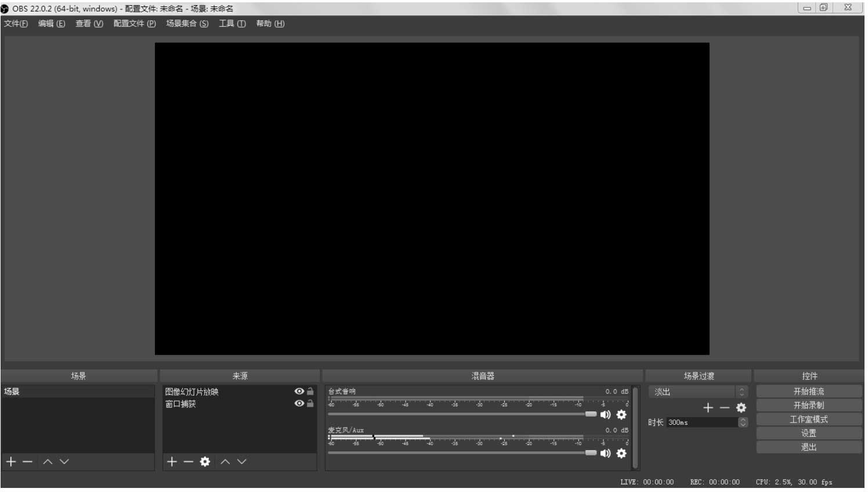Viewport: 868px width, 492px height.
Task: Mute the 台式音响 audio channel
Action: click(605, 415)
